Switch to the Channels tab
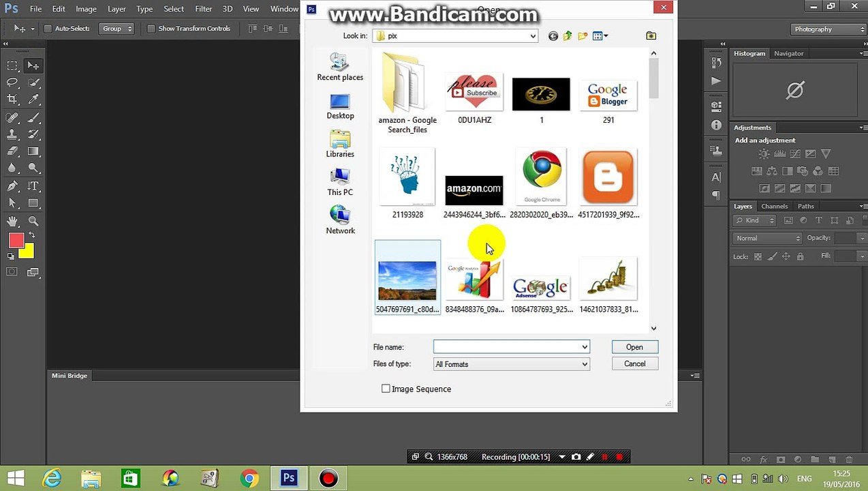The width and height of the screenshot is (868, 491). coord(774,206)
